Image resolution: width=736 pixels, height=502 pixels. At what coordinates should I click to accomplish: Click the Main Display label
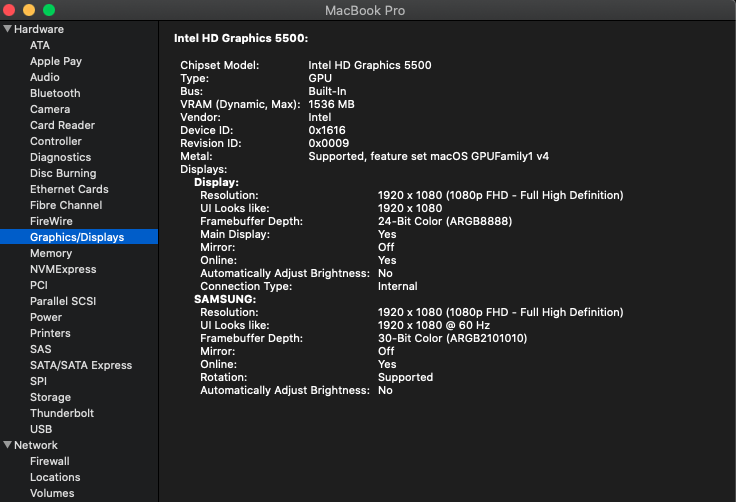click(235, 234)
